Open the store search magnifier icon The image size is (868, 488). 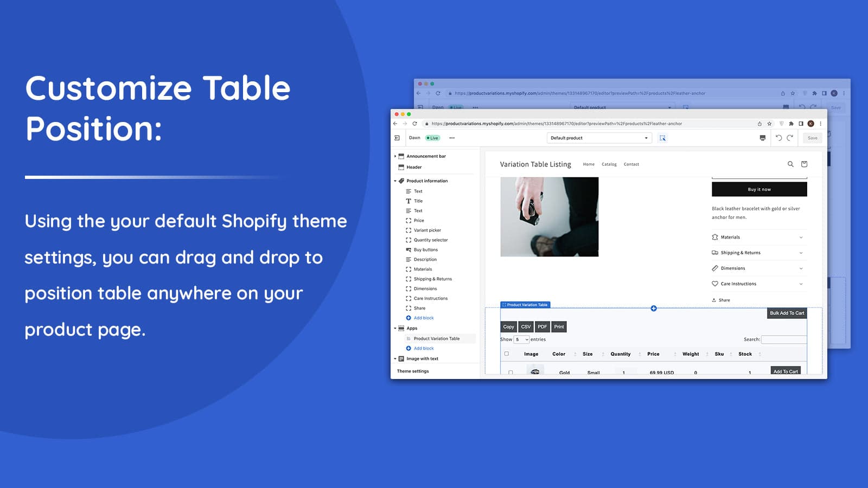(x=790, y=164)
